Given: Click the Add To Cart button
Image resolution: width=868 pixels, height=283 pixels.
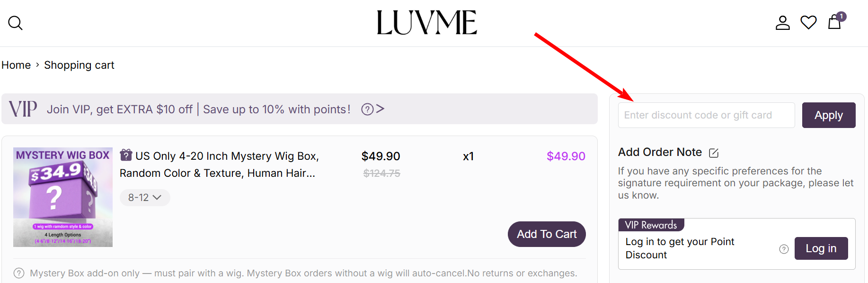Looking at the screenshot, I should [x=547, y=234].
